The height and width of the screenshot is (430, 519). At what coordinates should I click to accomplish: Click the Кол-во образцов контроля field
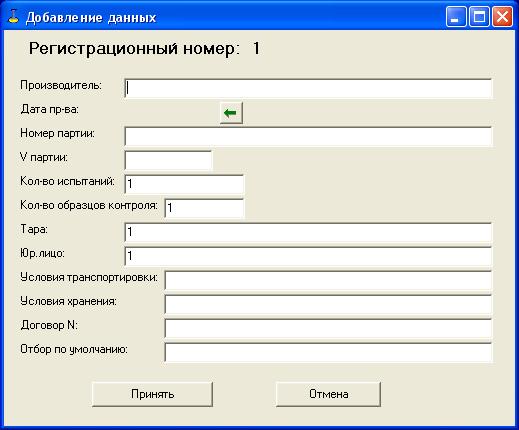click(x=204, y=208)
